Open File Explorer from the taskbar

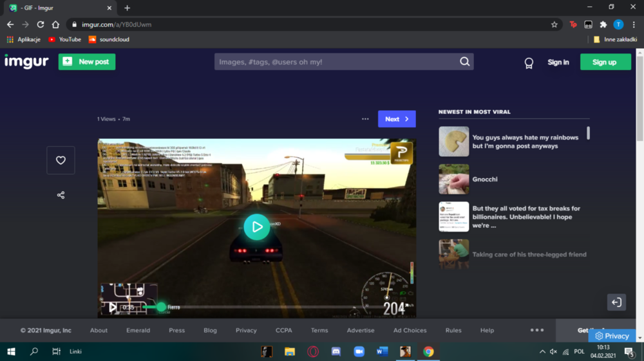tap(290, 351)
